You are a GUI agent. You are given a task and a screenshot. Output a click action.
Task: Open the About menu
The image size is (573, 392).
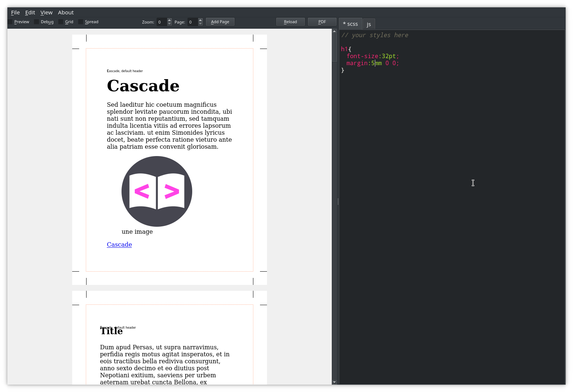coord(66,13)
